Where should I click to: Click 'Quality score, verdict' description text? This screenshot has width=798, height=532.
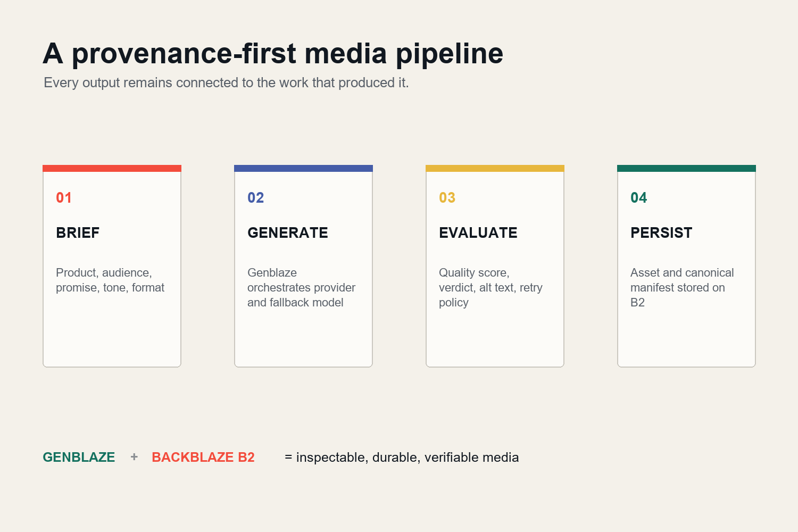click(491, 287)
